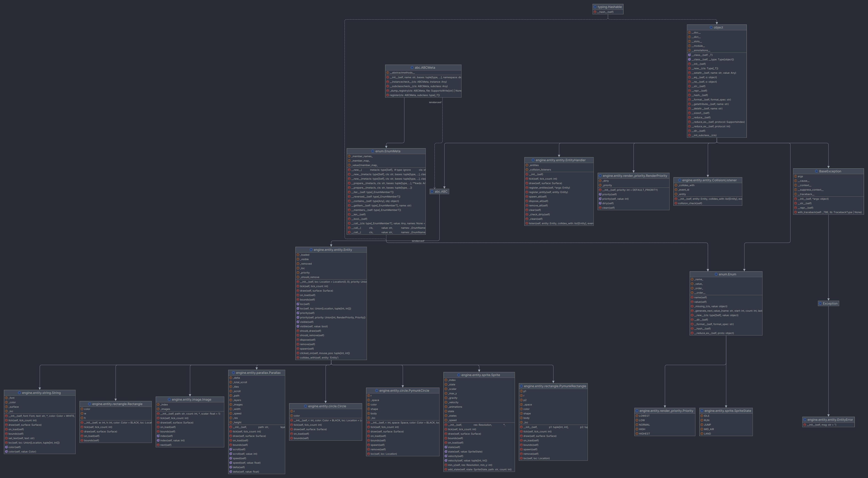Click the sprite.Sprite class icon
The image size is (868, 478).
click(x=459, y=375)
